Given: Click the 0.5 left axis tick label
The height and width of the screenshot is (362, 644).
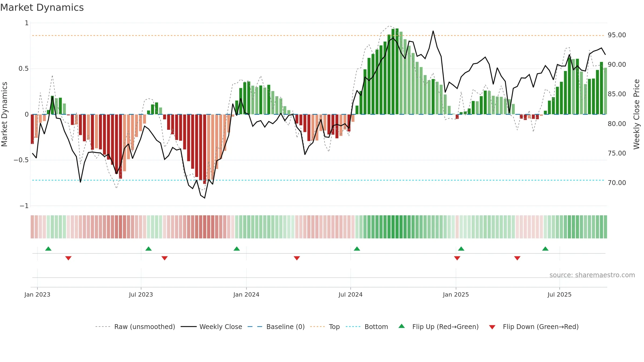Looking at the screenshot, I should 24,69.
